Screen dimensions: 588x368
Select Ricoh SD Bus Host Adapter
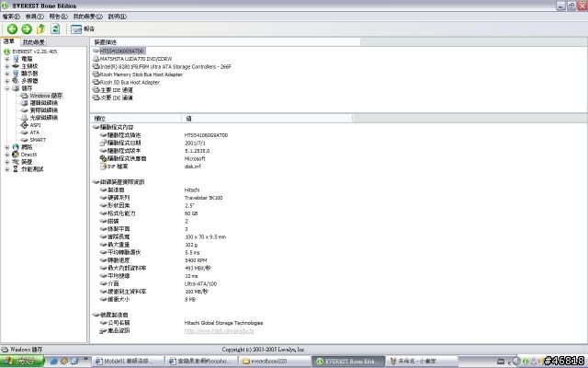pyautogui.click(x=130, y=83)
